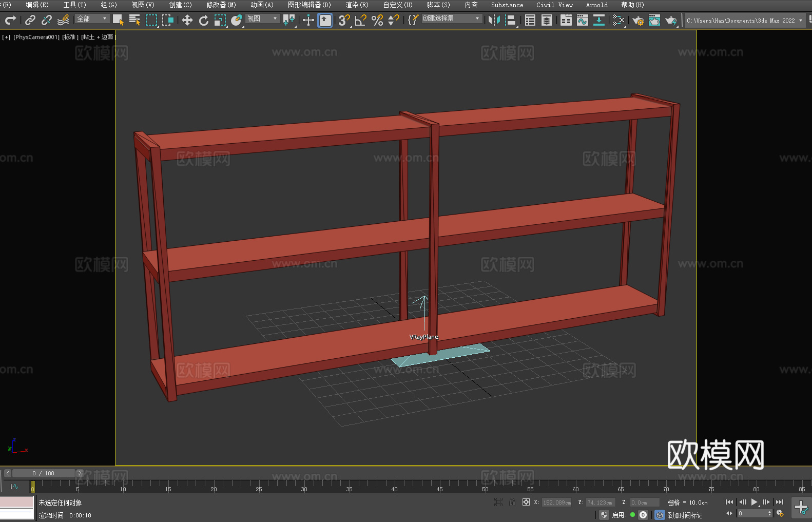Image resolution: width=812 pixels, height=522 pixels.
Task: Choose Rectangular Selection Region tool
Action: pyautogui.click(x=151, y=20)
